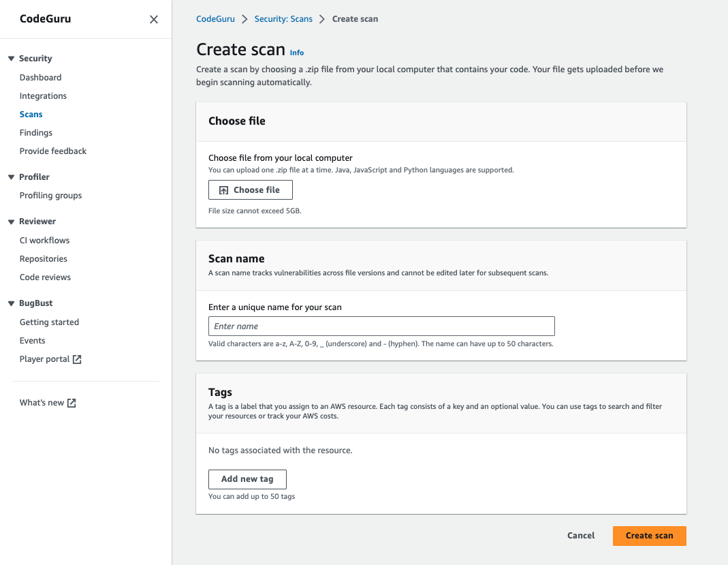Go to Integrations in the sidebar
Screen dimensions: 728x565
43,95
